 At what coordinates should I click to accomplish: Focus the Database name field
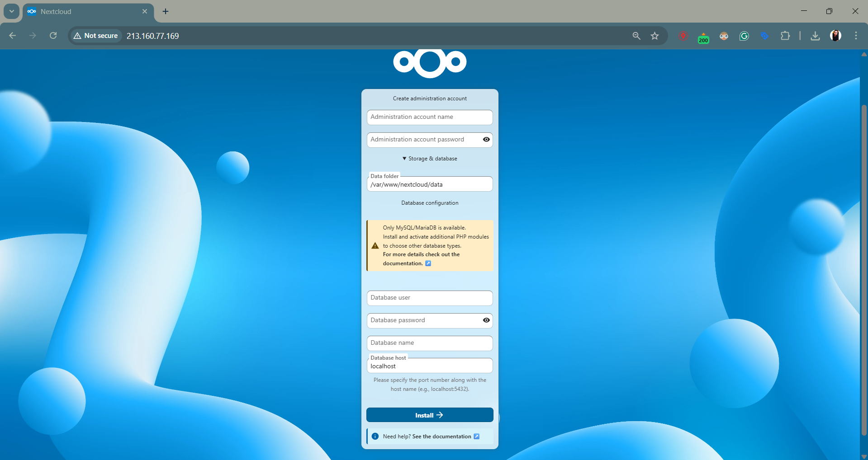tap(430, 343)
